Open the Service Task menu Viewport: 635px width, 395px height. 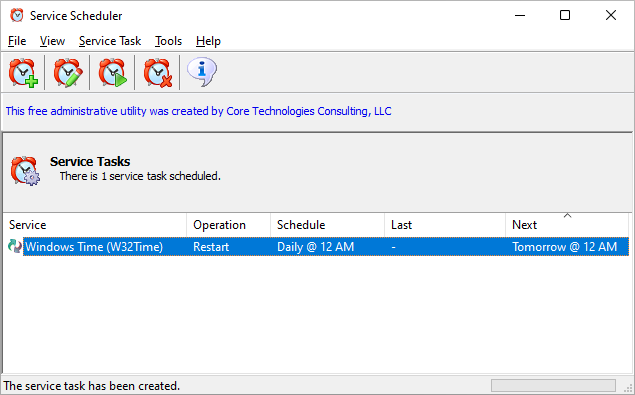click(x=110, y=41)
